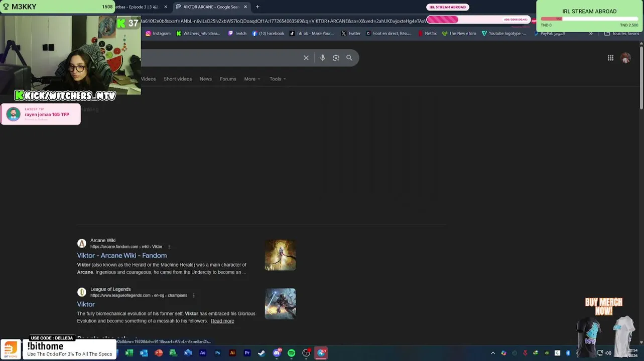Click Read more on Viktor description
644x361 pixels.
click(222, 321)
